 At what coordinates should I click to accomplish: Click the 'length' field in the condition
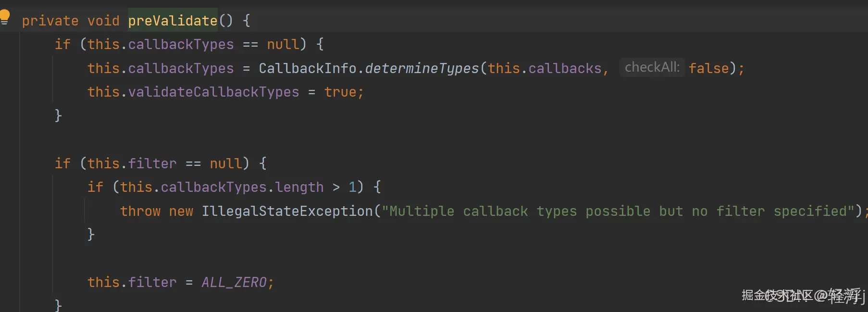tap(299, 187)
